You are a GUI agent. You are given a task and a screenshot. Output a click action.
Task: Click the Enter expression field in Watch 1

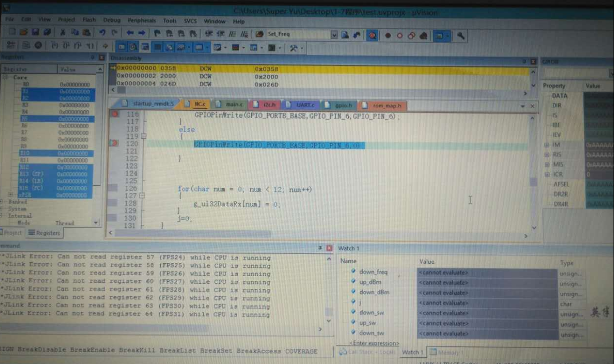click(374, 343)
